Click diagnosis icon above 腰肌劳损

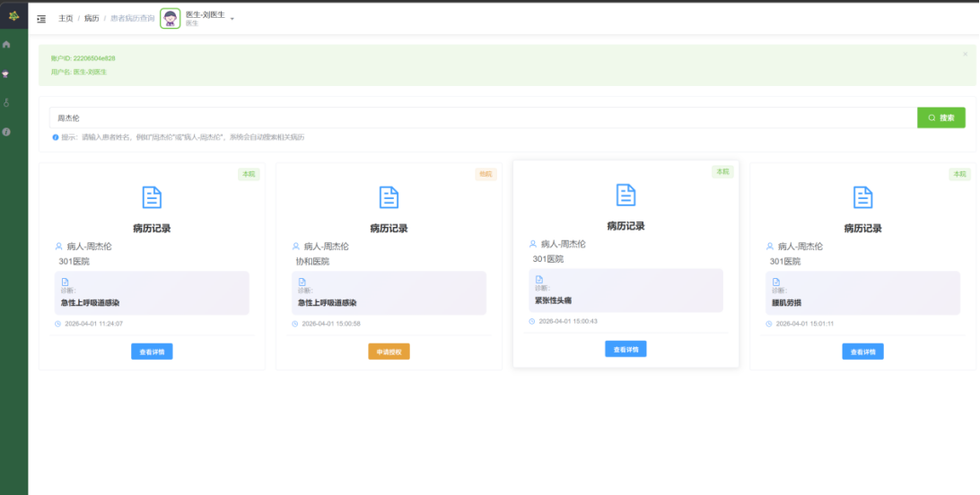(776, 282)
